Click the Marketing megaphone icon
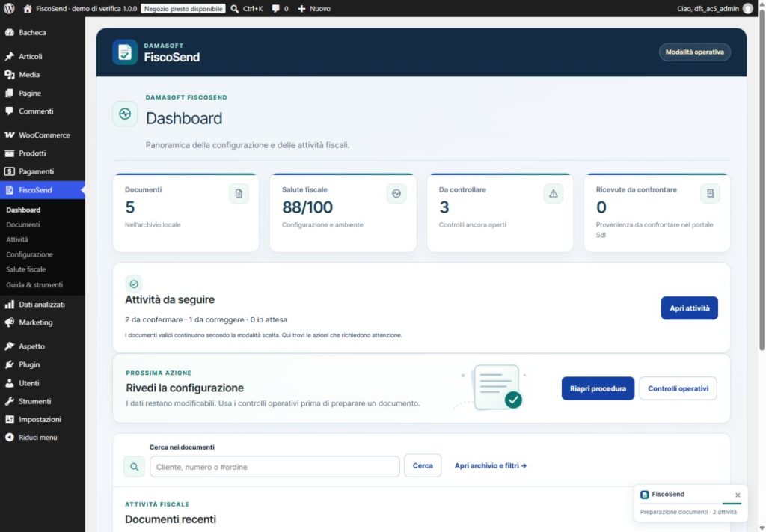This screenshot has width=766, height=532. pos(9,322)
